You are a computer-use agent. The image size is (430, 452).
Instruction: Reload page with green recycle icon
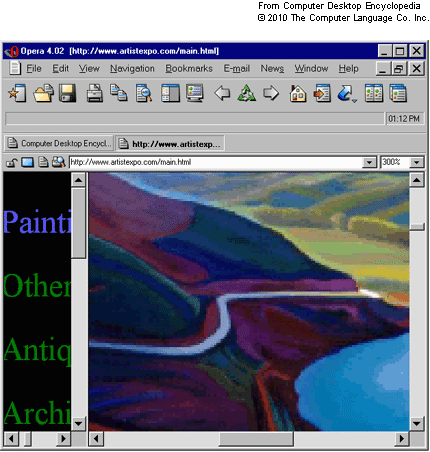(246, 93)
